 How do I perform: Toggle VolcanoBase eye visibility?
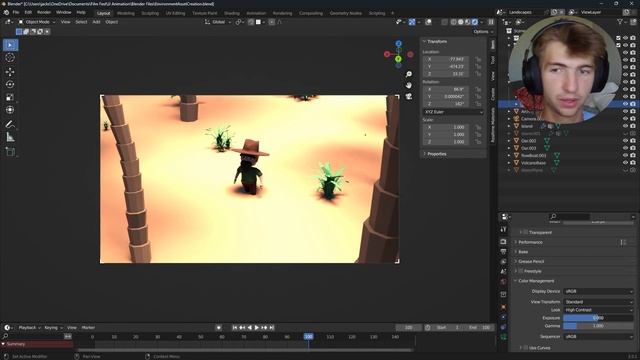[x=625, y=163]
